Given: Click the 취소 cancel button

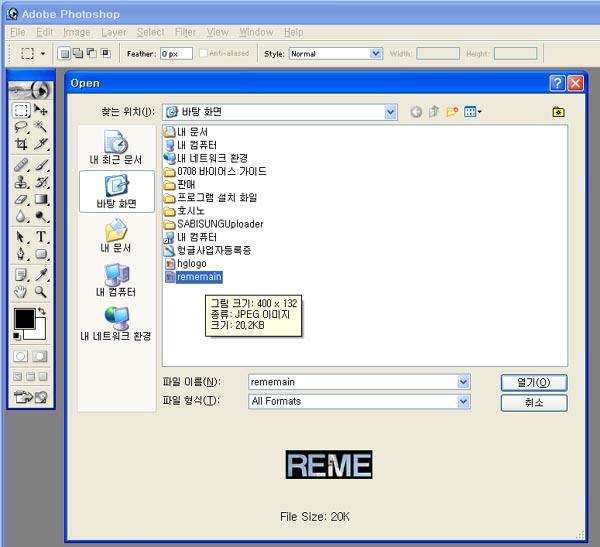Looking at the screenshot, I should tap(534, 403).
